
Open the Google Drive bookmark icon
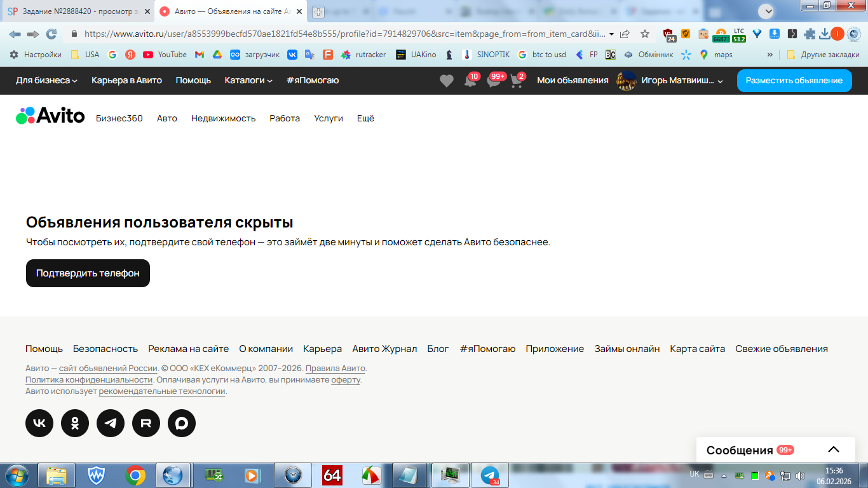point(217,55)
